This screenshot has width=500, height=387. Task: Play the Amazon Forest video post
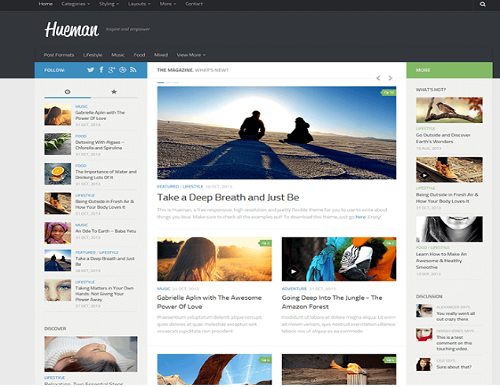coord(293,271)
